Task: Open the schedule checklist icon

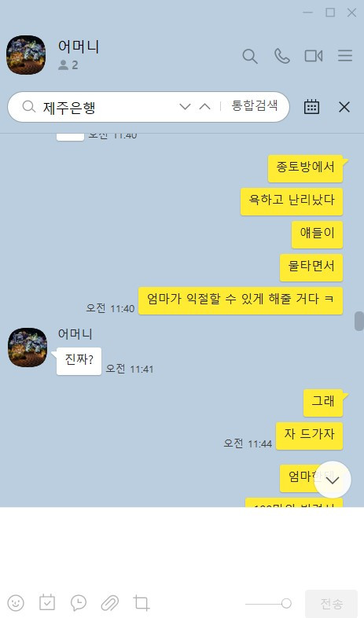Action: [x=47, y=602]
